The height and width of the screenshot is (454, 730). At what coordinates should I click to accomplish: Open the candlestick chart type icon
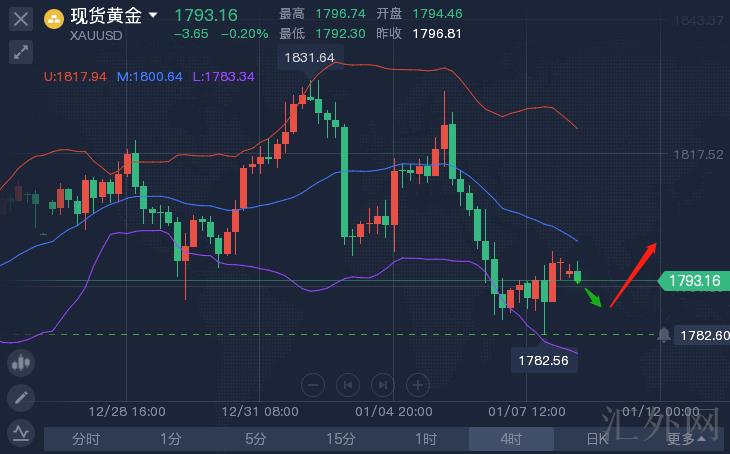(x=21, y=365)
